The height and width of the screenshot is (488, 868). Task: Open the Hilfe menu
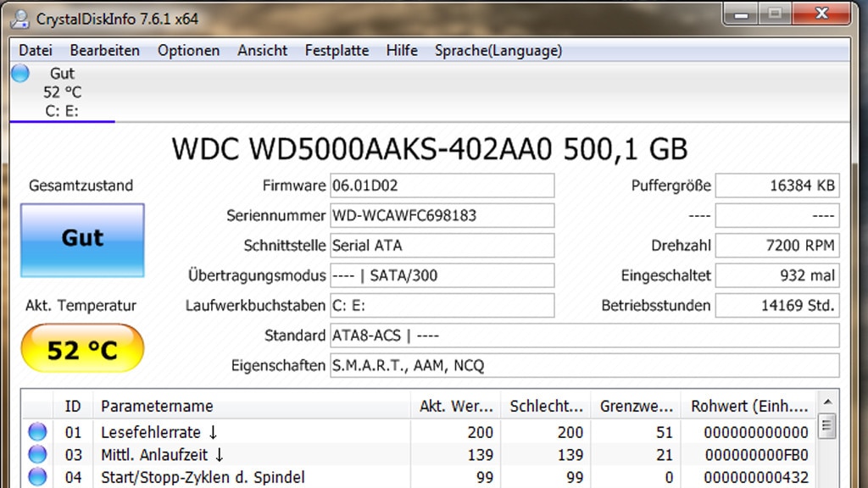click(x=402, y=50)
